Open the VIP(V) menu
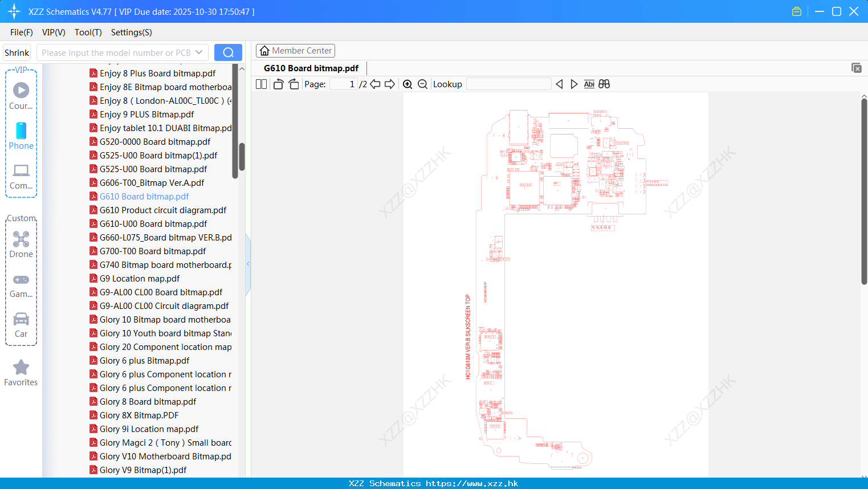The image size is (868, 489). click(54, 32)
